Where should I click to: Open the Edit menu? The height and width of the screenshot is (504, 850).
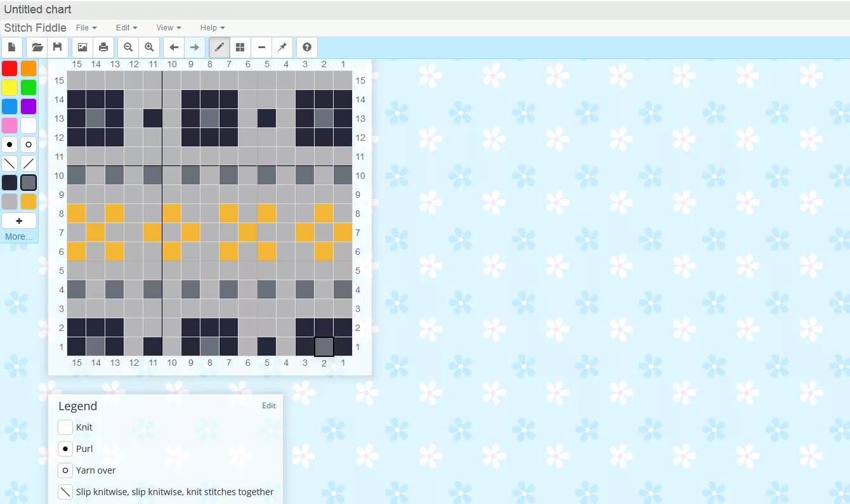tap(126, 28)
